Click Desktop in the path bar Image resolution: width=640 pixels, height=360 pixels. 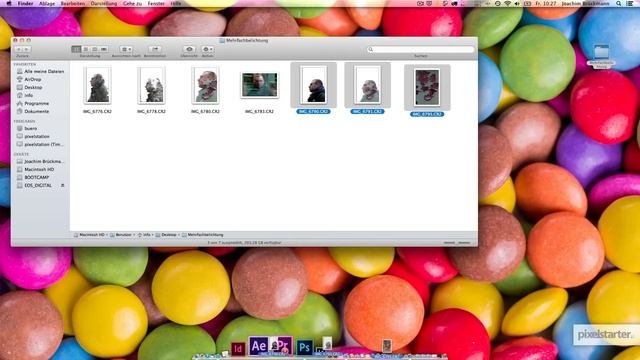click(166, 235)
